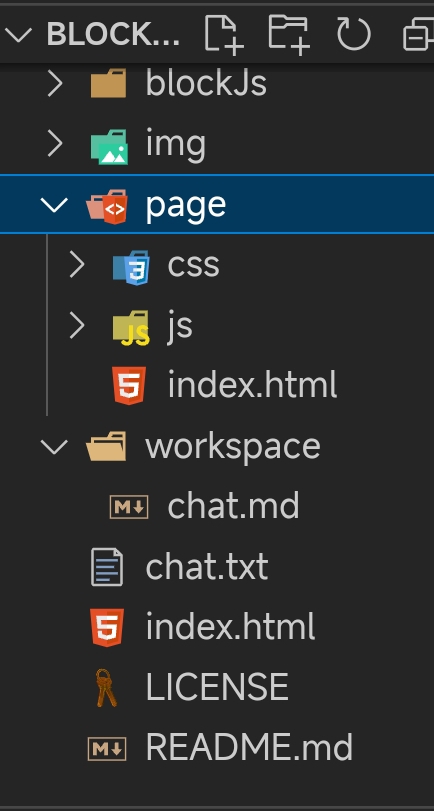Click the HTML5 icon of the nested index.html

tap(129, 385)
